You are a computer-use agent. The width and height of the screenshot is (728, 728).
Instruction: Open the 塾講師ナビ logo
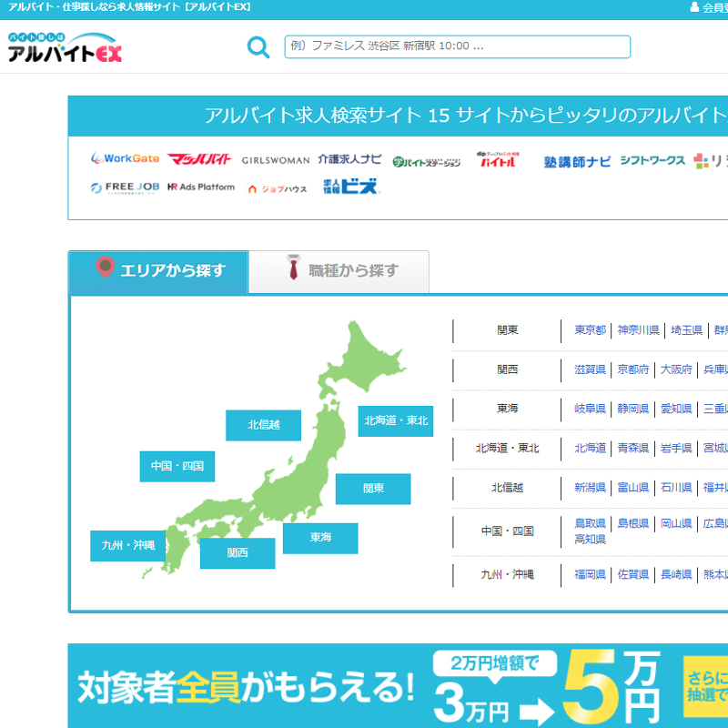pos(577,161)
